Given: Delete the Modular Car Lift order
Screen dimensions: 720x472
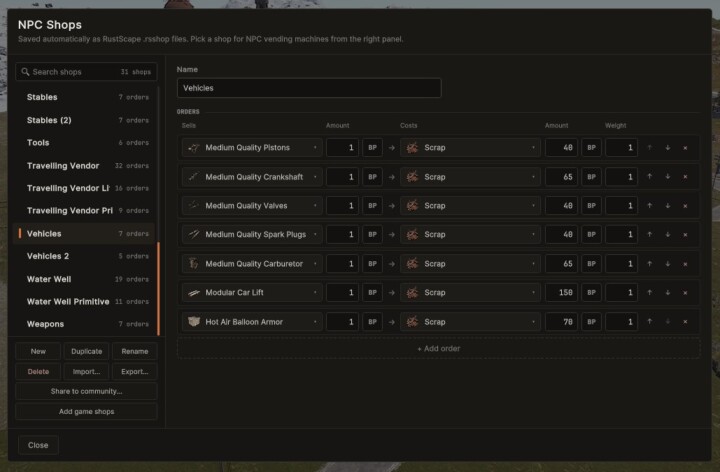Looking at the screenshot, I should [x=685, y=292].
